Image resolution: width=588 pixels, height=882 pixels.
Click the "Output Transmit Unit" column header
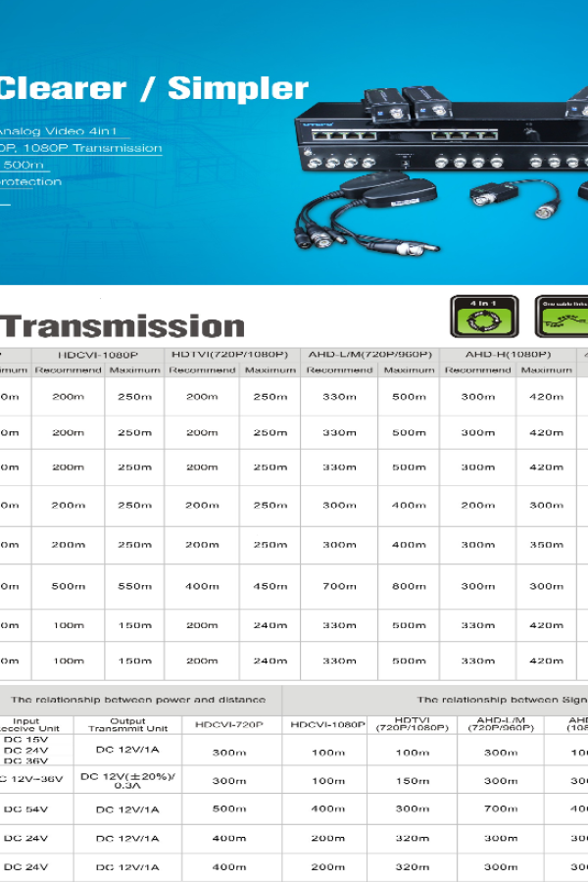[127, 724]
